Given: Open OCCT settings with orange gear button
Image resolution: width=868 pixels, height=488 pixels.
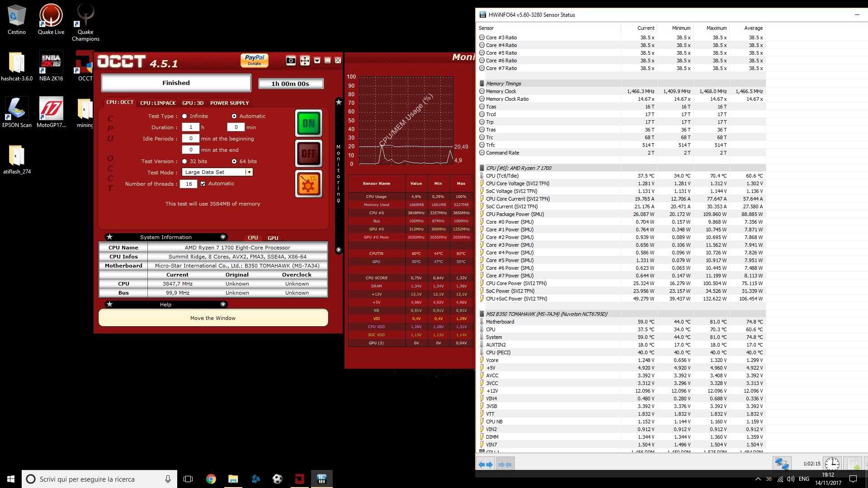Looking at the screenshot, I should 309,184.
